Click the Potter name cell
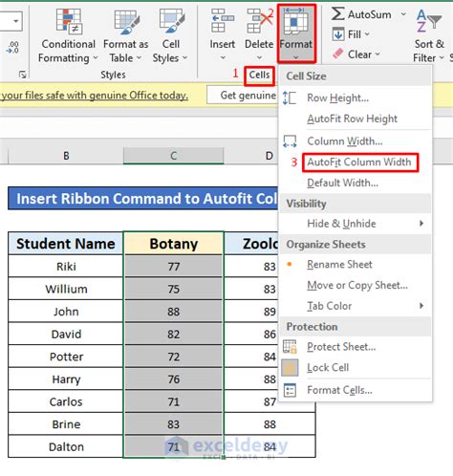Image resolution: width=453 pixels, height=476 pixels. pyautogui.click(x=66, y=357)
